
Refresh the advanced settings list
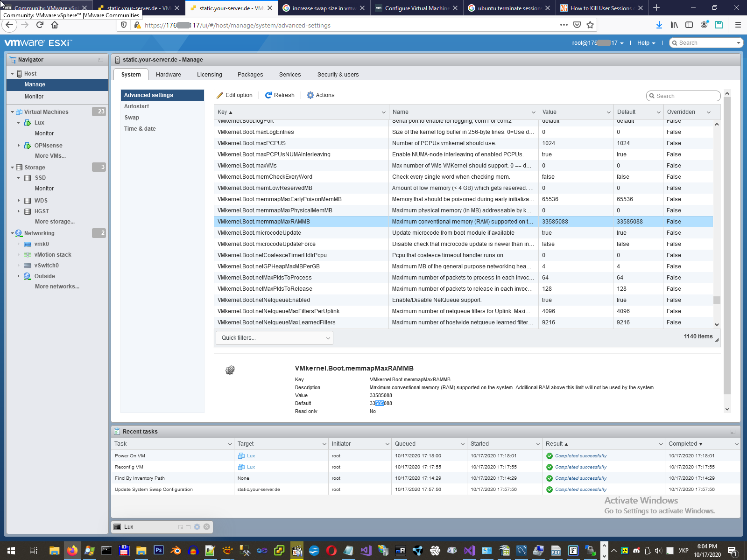pos(280,95)
